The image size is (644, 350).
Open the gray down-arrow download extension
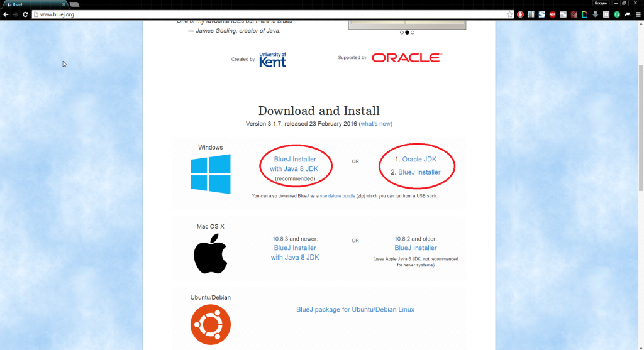595,14
